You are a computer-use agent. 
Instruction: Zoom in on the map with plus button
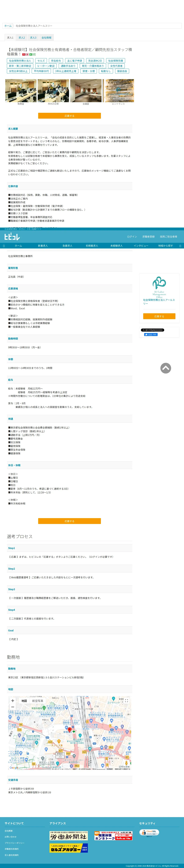click(x=13, y=701)
